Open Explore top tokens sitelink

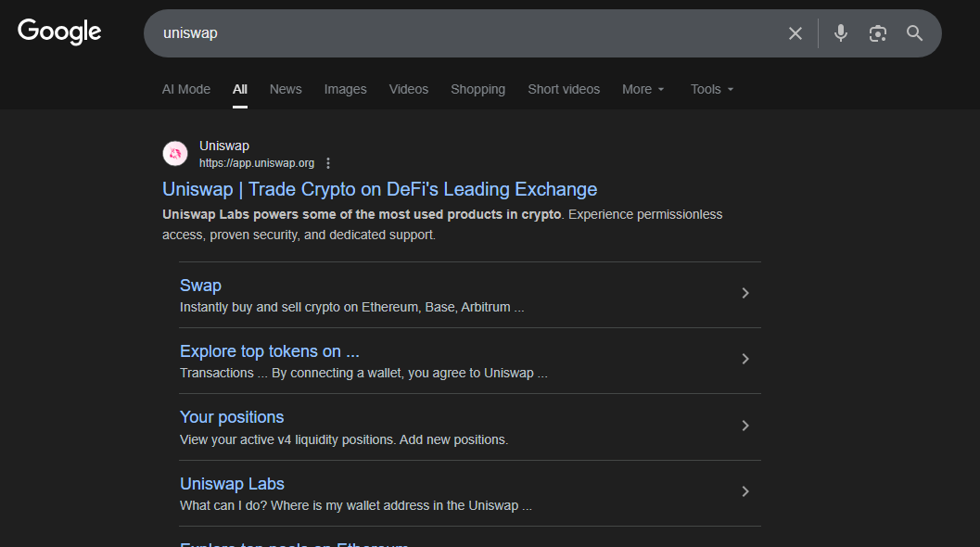tap(270, 351)
